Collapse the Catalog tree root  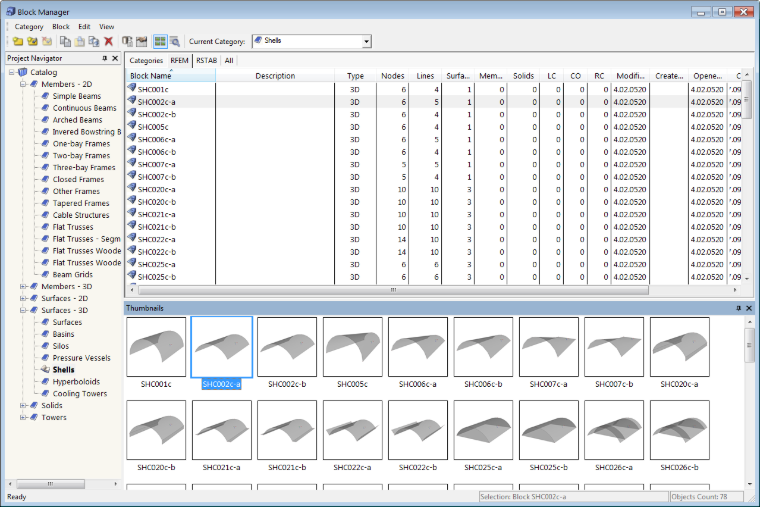(12, 72)
